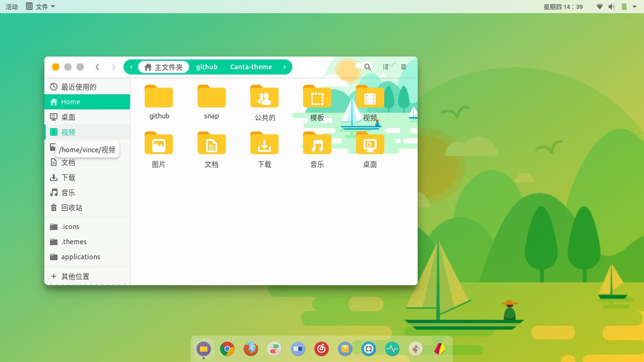Select Home in the sidebar

87,102
